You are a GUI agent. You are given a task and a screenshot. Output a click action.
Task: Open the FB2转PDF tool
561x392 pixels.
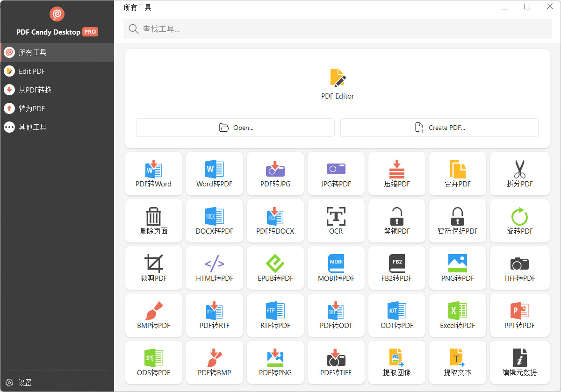pyautogui.click(x=397, y=268)
